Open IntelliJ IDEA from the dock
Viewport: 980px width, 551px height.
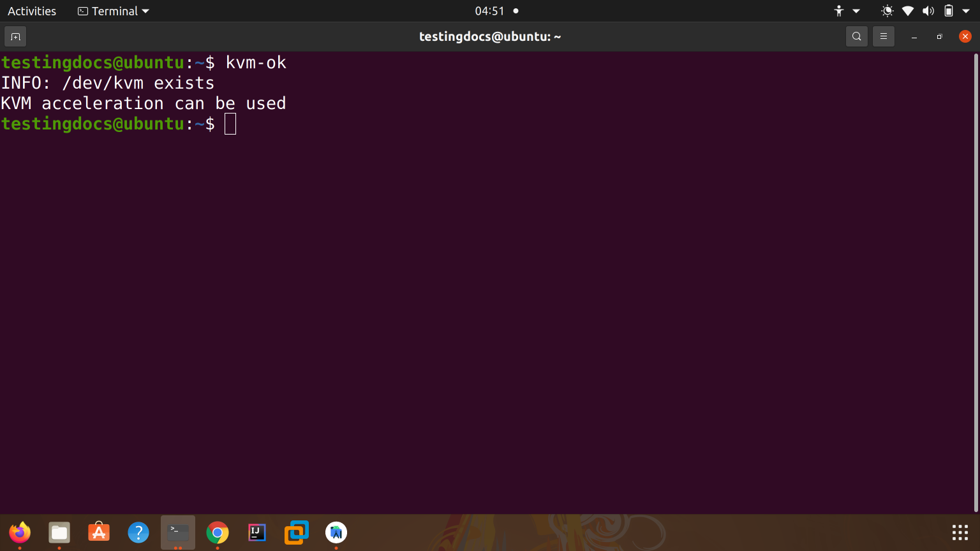257,532
